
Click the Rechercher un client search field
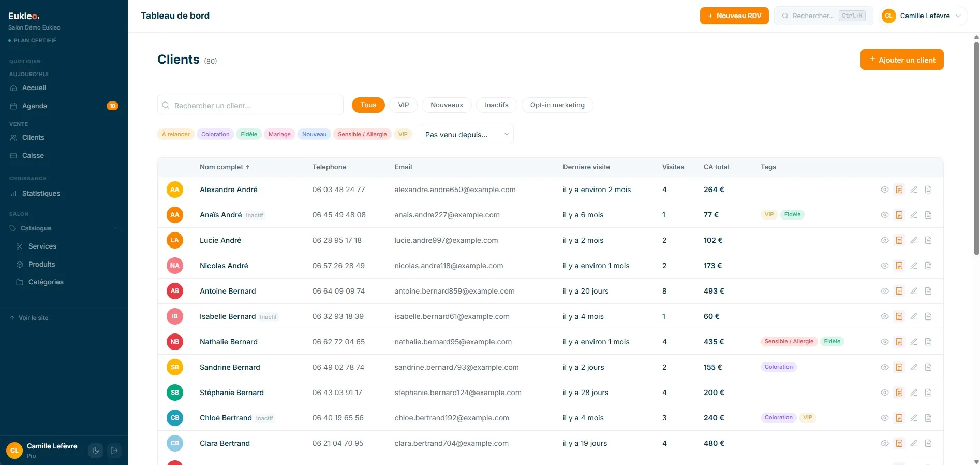pos(250,105)
